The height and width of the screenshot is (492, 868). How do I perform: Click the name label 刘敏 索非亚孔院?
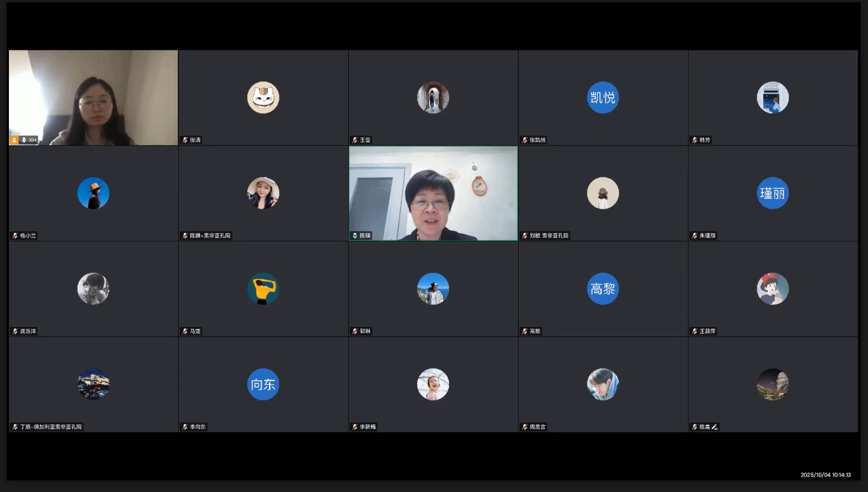coord(549,235)
